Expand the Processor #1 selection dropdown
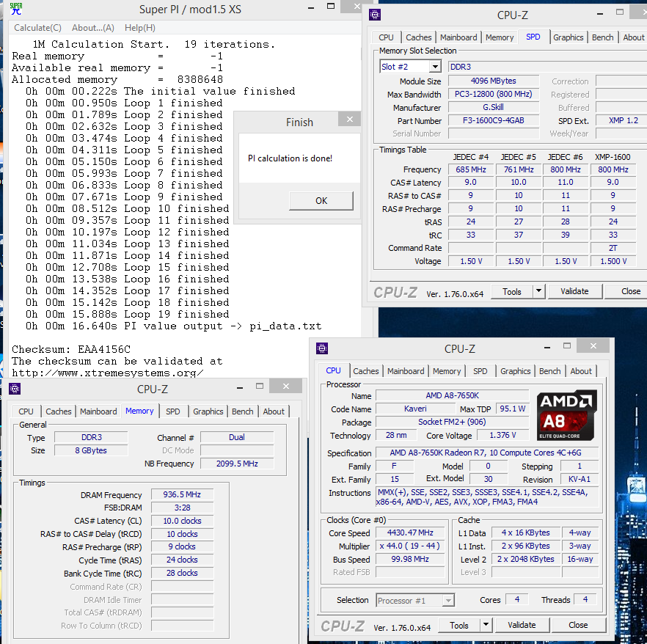647x644 pixels. click(x=448, y=600)
